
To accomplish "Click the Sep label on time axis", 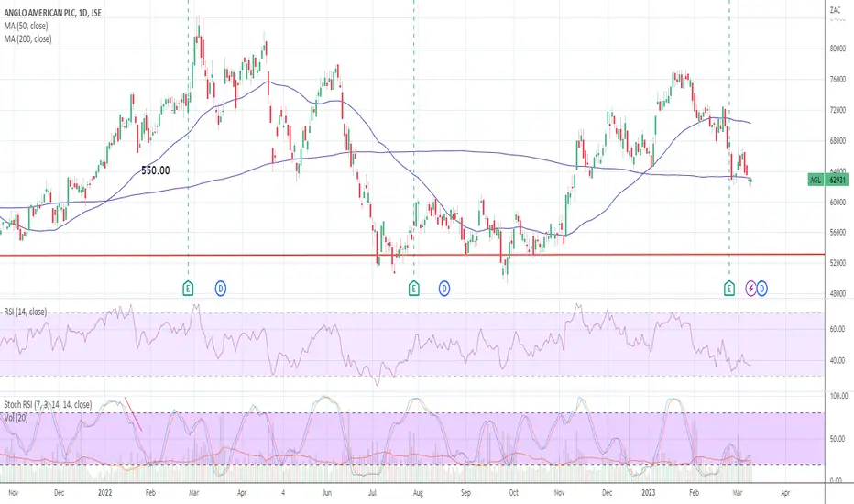I will (465, 493).
